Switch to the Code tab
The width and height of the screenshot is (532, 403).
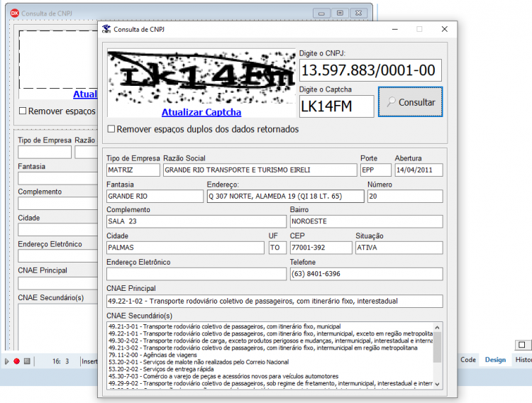(468, 360)
